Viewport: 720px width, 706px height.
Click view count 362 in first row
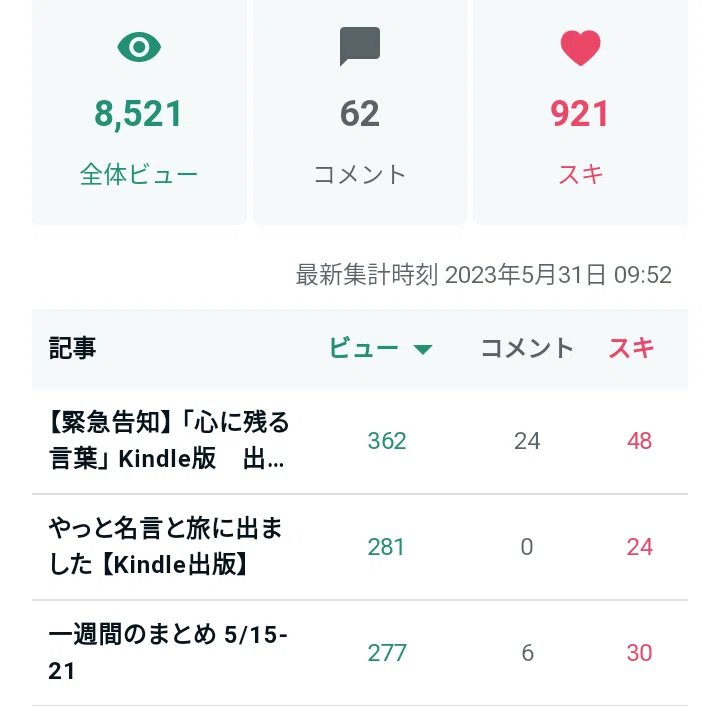coord(387,441)
